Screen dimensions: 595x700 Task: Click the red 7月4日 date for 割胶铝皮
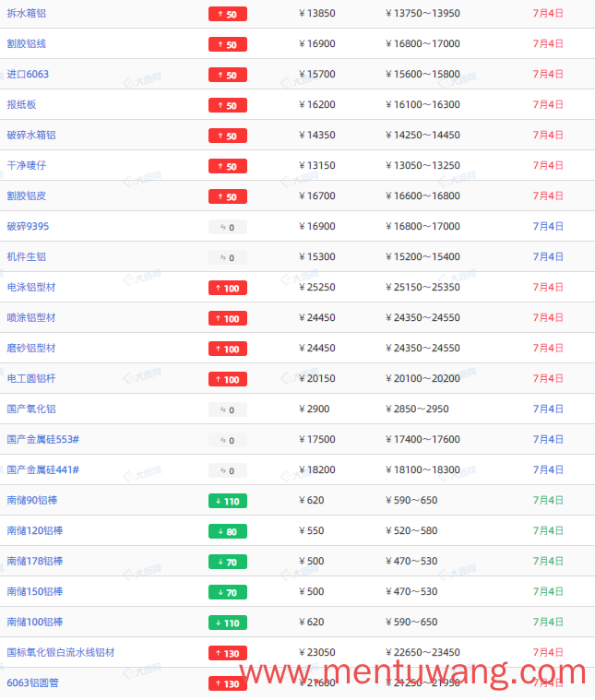tap(548, 196)
